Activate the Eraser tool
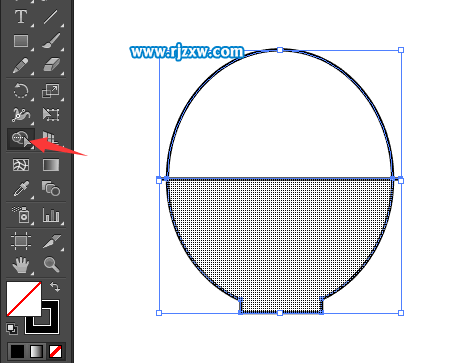 [51, 65]
